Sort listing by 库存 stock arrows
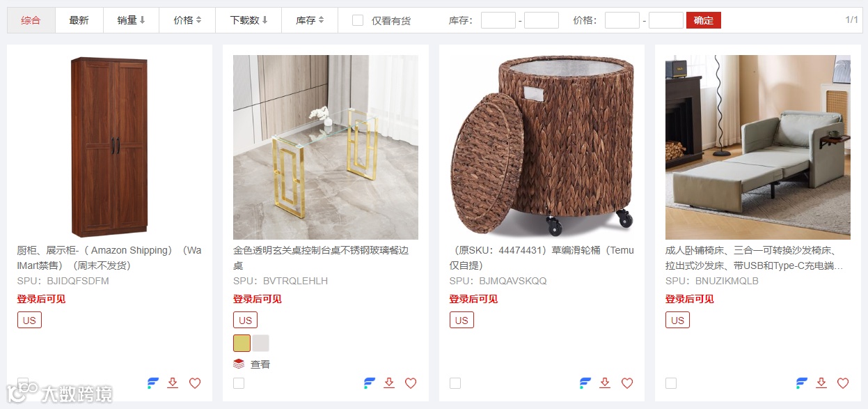Image resolution: width=868 pixels, height=409 pixels. pos(310,20)
